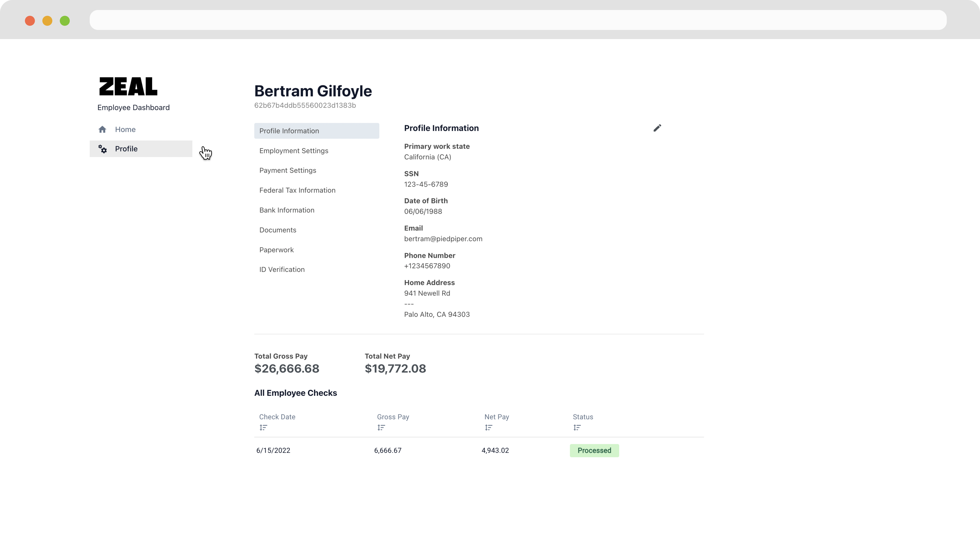Click the Processed status badge
The width and height of the screenshot is (980, 538).
click(x=594, y=451)
